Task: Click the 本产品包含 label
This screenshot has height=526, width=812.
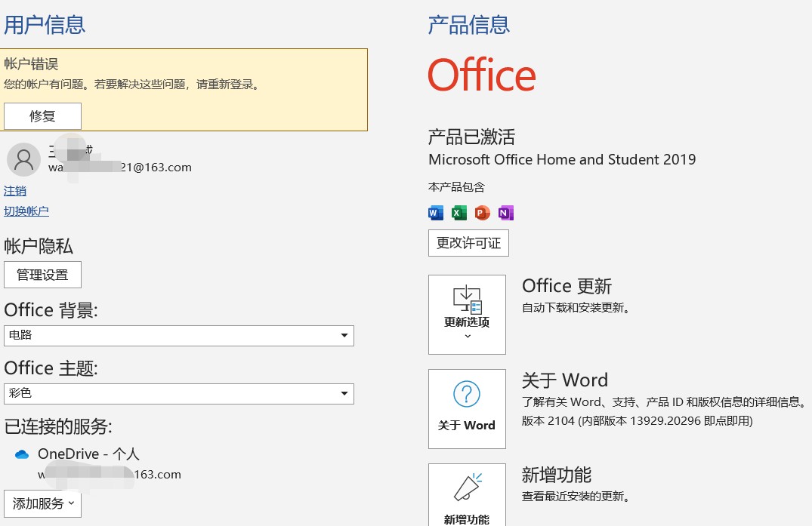Action: point(457,186)
